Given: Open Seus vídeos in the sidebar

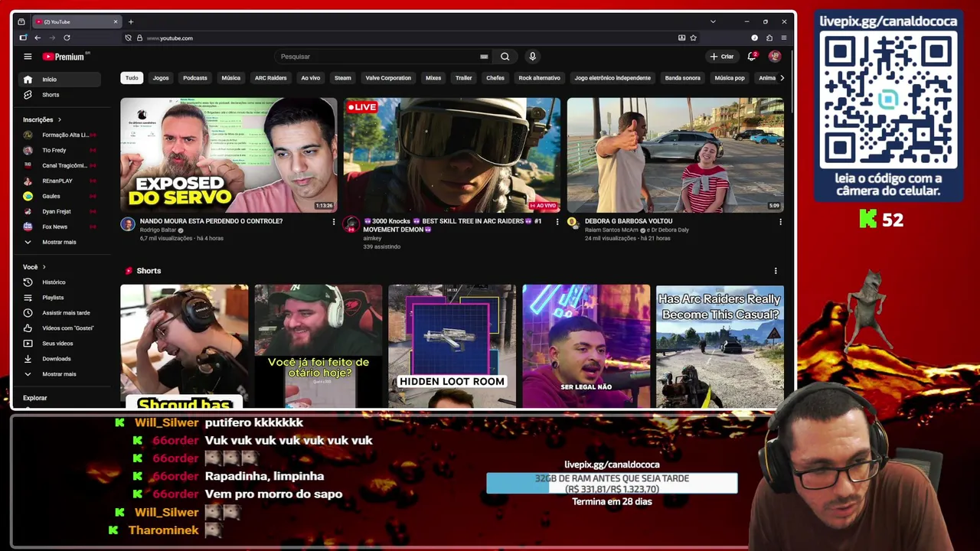Looking at the screenshot, I should pyautogui.click(x=60, y=344).
